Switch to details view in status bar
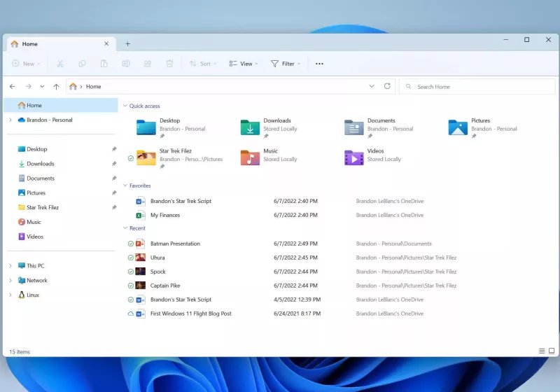This screenshot has height=392, width=560. coord(541,351)
